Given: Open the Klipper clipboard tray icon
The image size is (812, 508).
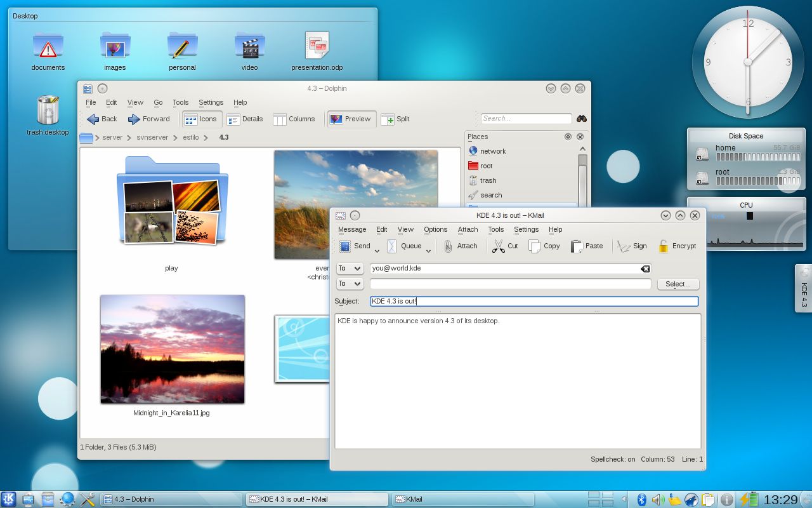Looking at the screenshot, I should 707,499.
